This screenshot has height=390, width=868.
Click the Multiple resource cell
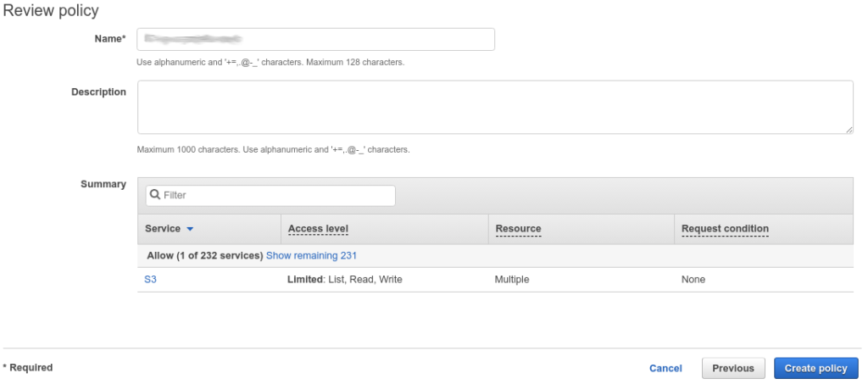coord(512,280)
